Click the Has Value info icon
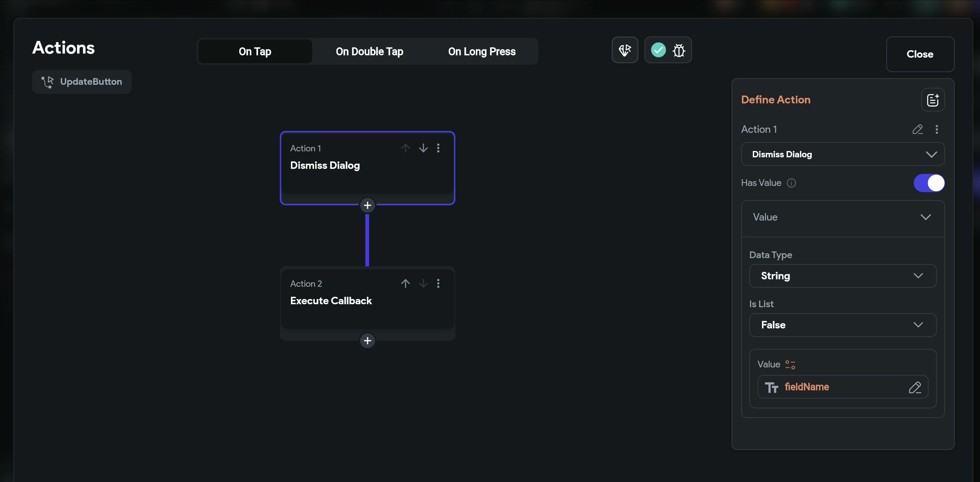The width and height of the screenshot is (980, 482). coord(791,183)
